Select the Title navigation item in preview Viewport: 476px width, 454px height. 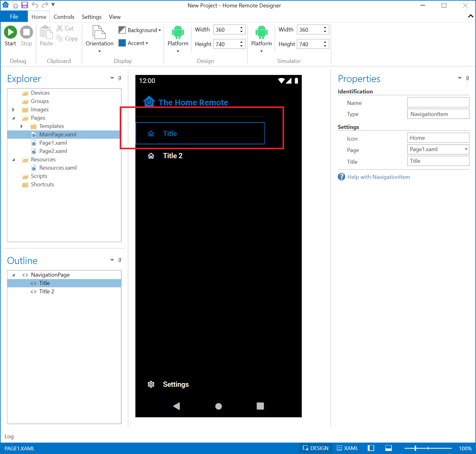click(x=200, y=133)
